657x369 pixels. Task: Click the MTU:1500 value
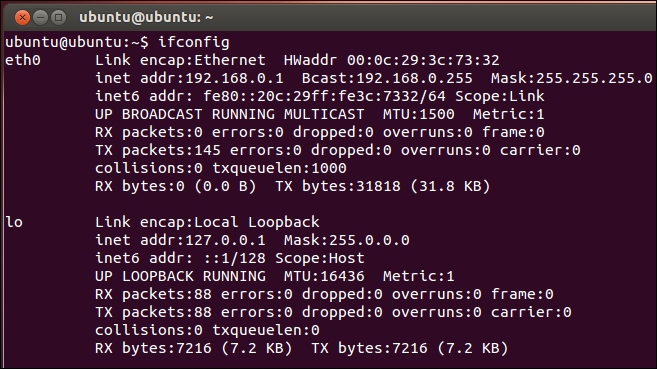[418, 114]
